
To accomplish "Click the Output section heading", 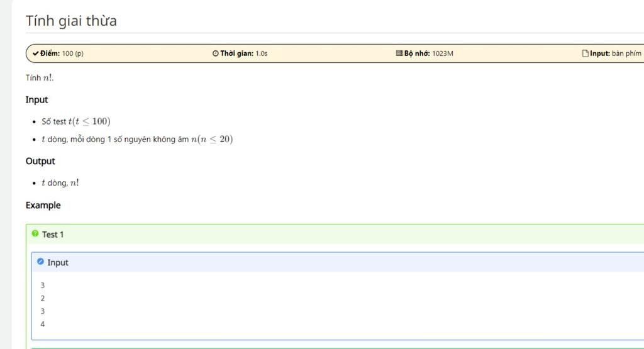I will point(40,161).
